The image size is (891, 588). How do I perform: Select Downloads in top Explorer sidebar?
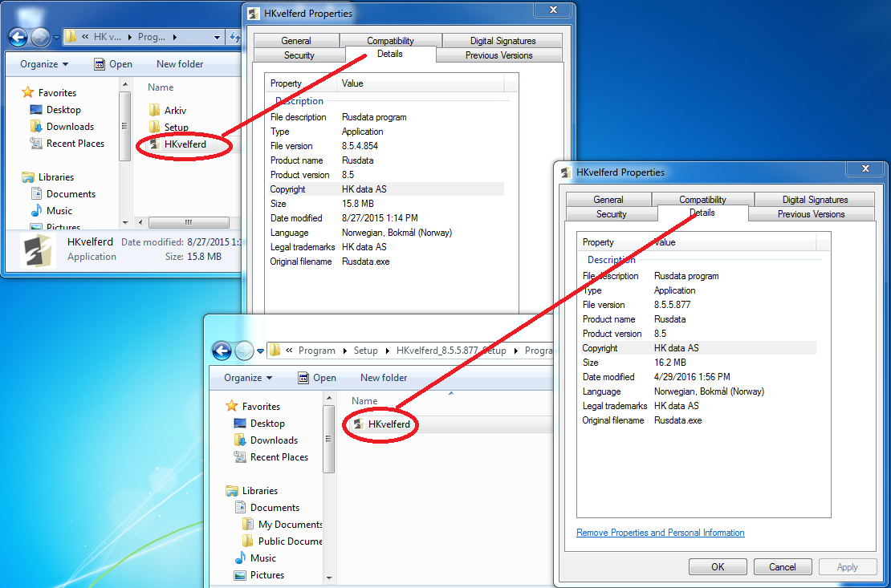pyautogui.click(x=62, y=127)
